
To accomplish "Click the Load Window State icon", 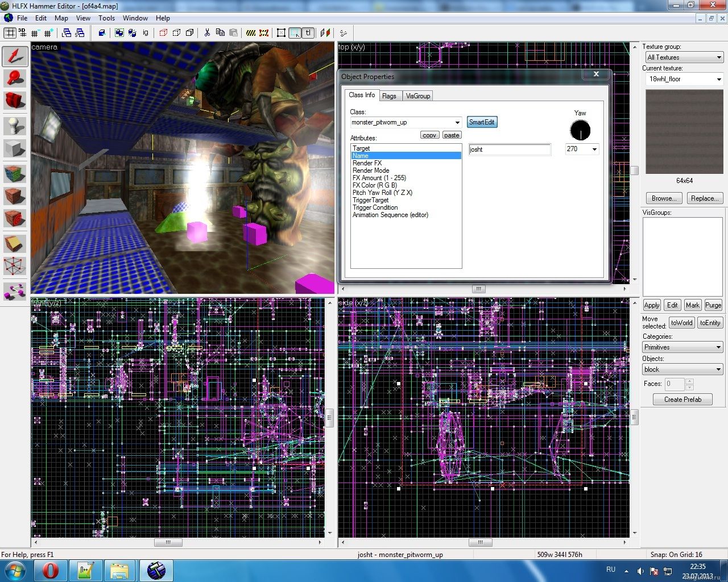I will (x=67, y=33).
